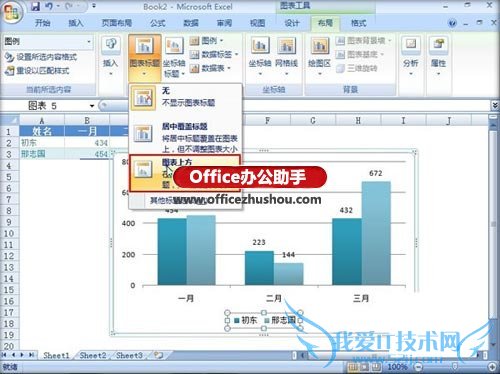Switch to the 审阅 Review tab
Screen dimensions: 500x374
tap(224, 23)
